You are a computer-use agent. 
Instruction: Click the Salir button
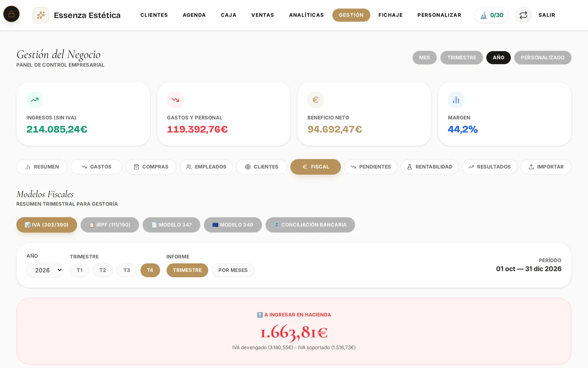click(547, 15)
